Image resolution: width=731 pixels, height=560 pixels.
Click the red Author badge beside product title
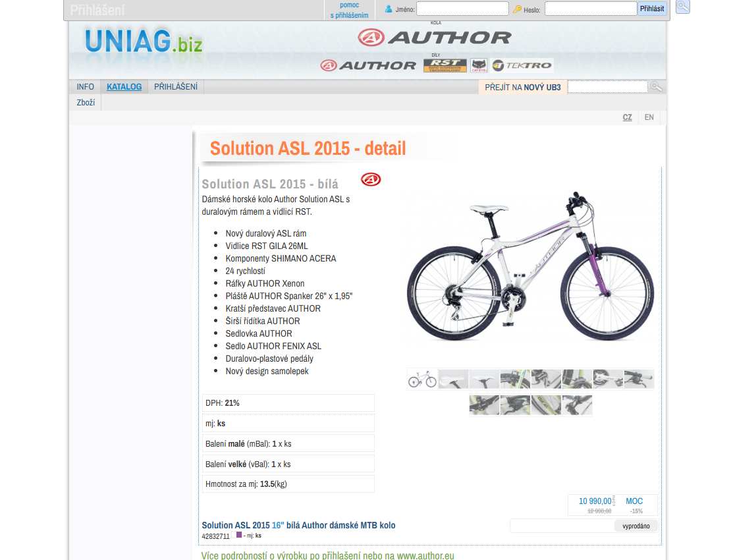pos(371,179)
